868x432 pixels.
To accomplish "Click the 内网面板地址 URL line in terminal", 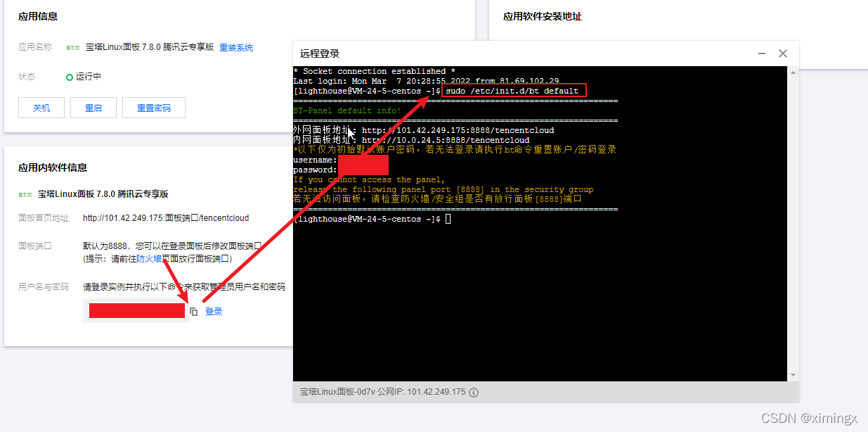I will pyautogui.click(x=411, y=140).
